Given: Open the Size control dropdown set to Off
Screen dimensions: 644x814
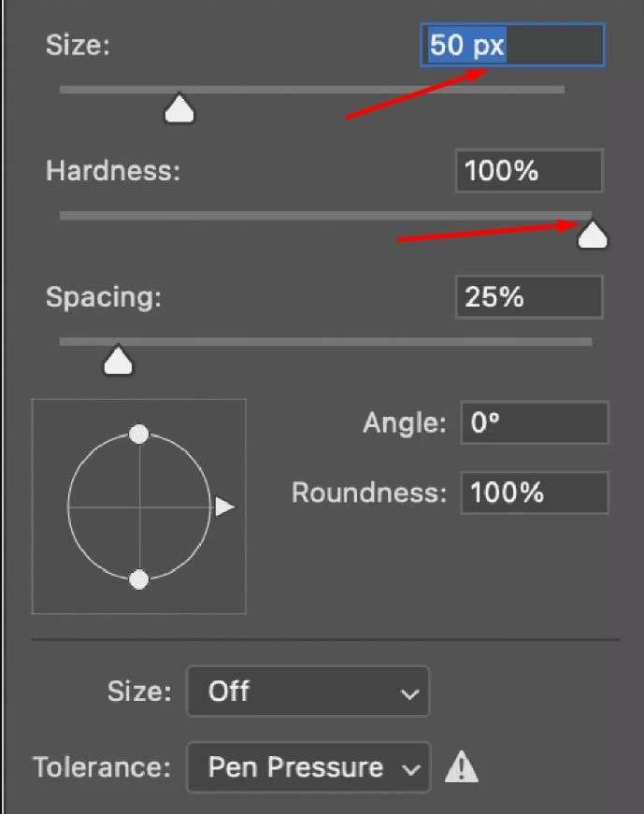Looking at the screenshot, I should pos(308,692).
